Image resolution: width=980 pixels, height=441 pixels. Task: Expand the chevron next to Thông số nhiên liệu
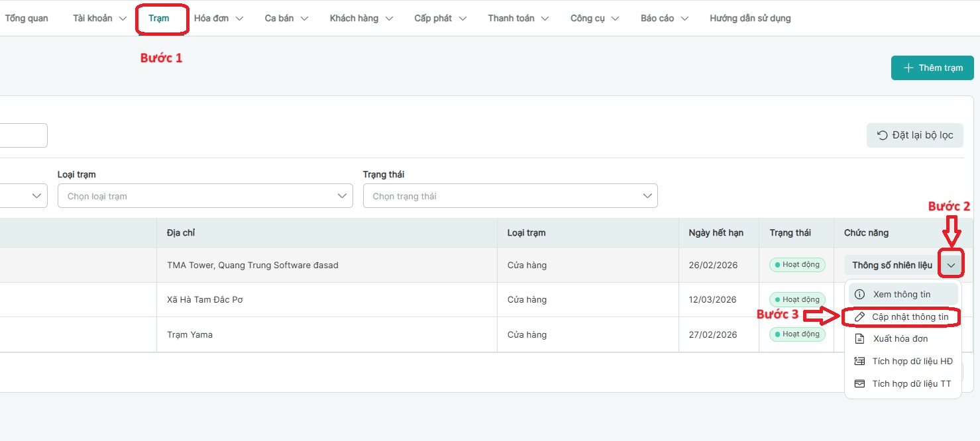[x=952, y=266]
